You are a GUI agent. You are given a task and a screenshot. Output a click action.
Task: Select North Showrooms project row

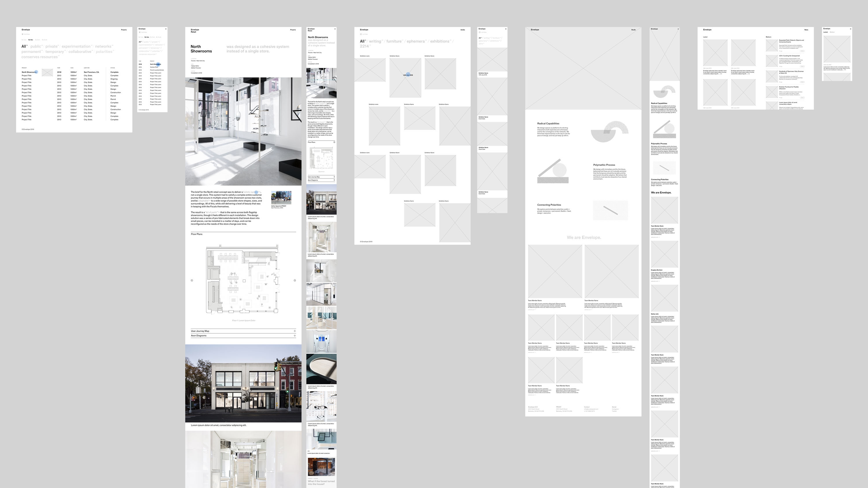pos(29,72)
